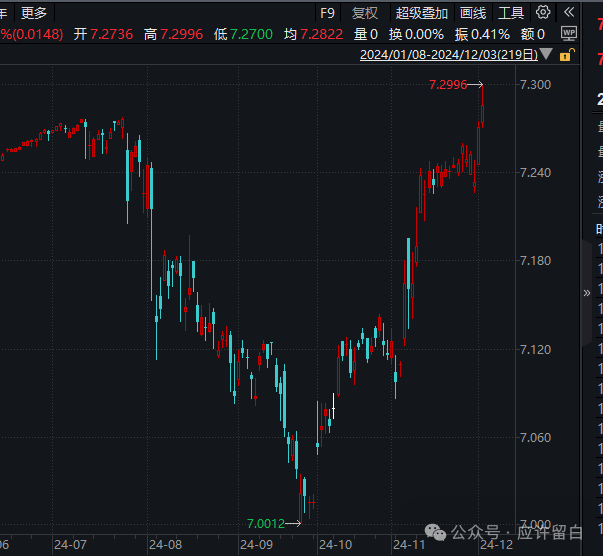Click the 7.180 price axis label
Image resolution: width=603 pixels, height=556 pixels.
tap(535, 261)
